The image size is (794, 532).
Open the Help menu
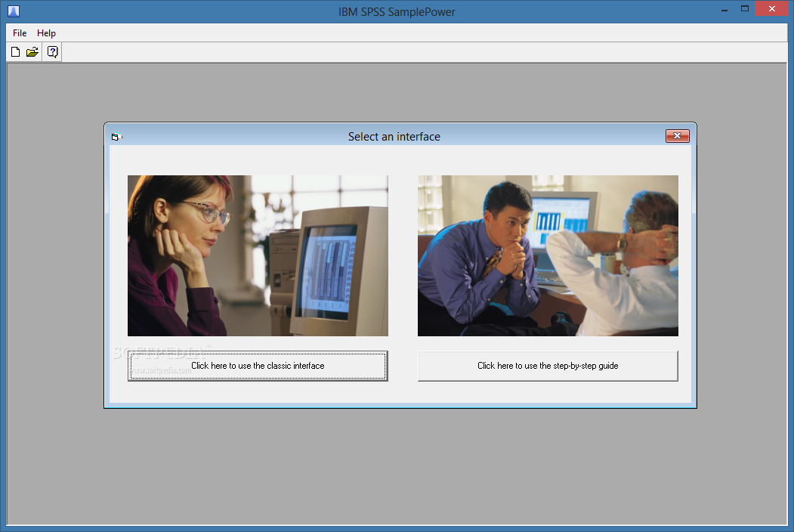click(x=46, y=33)
